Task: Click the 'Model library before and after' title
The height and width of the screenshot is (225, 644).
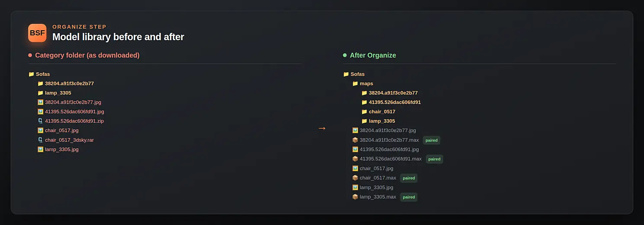Action: pos(118,37)
